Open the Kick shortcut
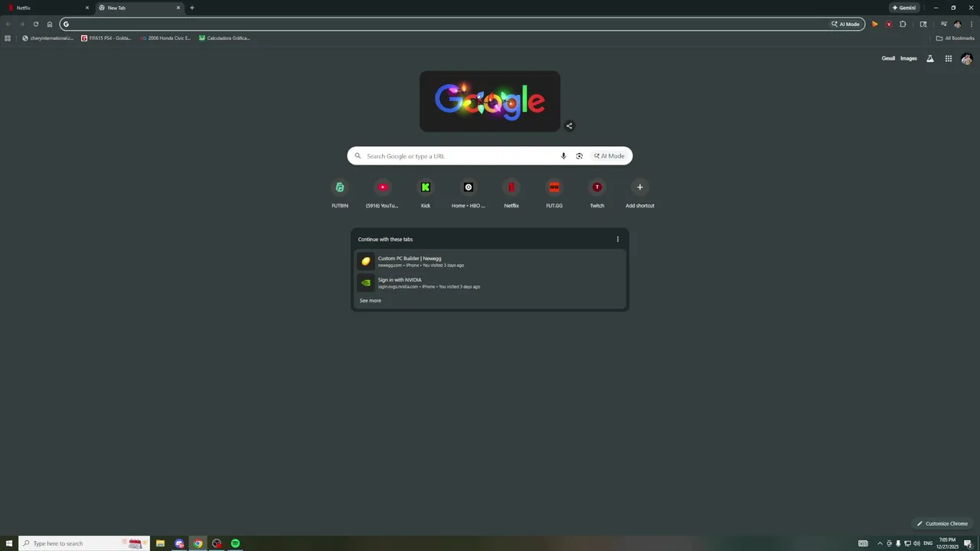Image resolution: width=980 pixels, height=551 pixels. pos(426,193)
